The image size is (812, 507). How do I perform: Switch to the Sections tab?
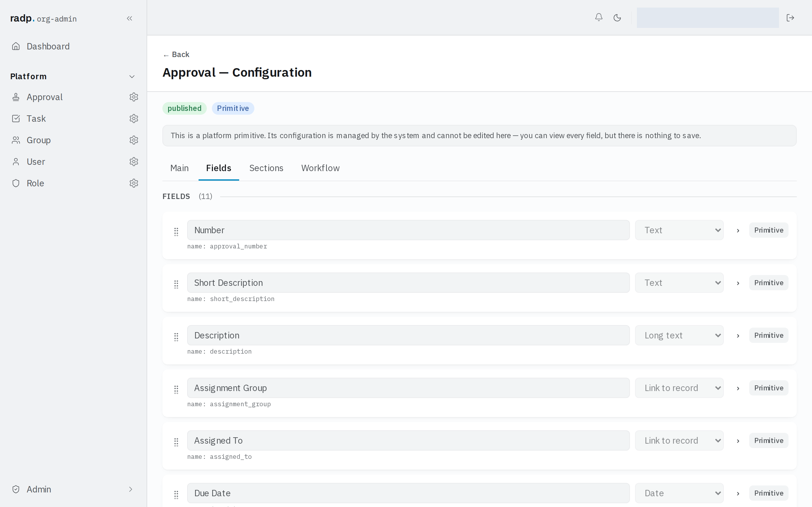click(x=266, y=168)
